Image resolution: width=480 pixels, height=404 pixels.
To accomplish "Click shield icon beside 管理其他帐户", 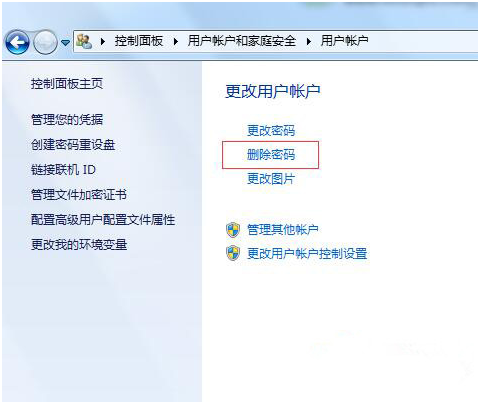I will click(x=233, y=230).
